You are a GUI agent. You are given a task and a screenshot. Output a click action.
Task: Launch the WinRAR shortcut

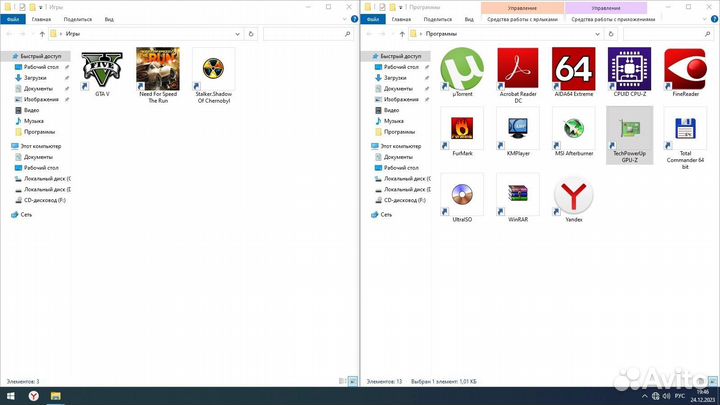click(518, 198)
